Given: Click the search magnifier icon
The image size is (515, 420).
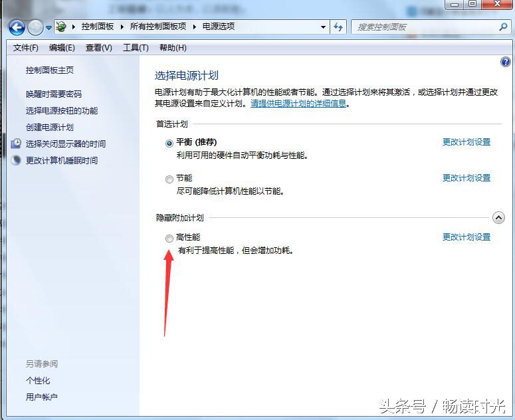Looking at the screenshot, I should coord(503,27).
